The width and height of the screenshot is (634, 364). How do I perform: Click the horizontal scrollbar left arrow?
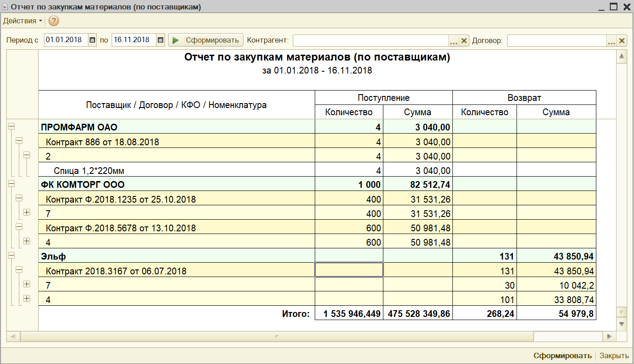point(13,336)
